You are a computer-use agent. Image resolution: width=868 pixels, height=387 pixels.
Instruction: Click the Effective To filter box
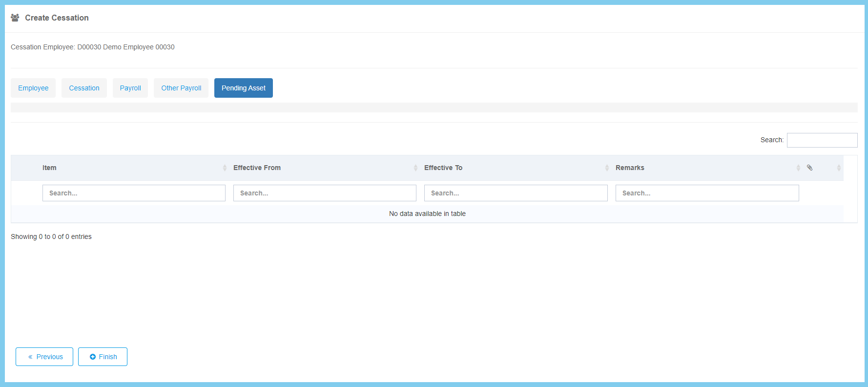[516, 193]
